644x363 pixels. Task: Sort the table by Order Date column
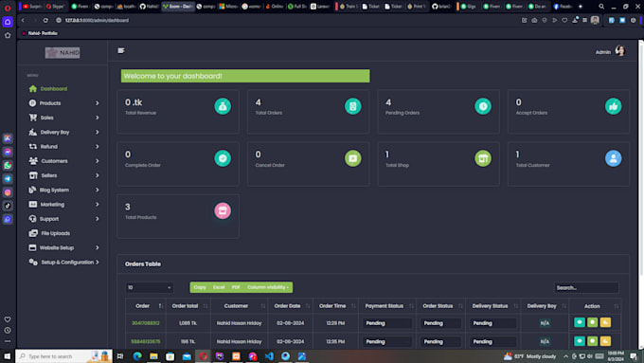coord(291,306)
